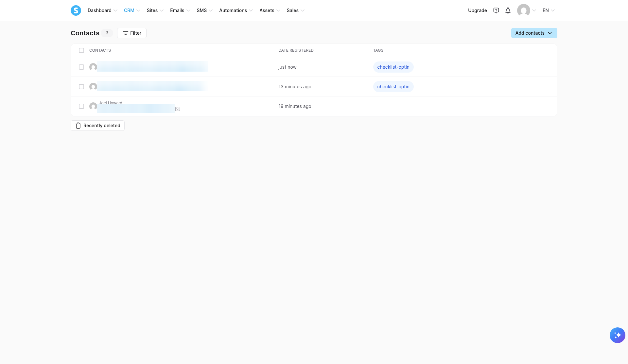
Task: Open Recently deleted contacts
Action: (97, 126)
